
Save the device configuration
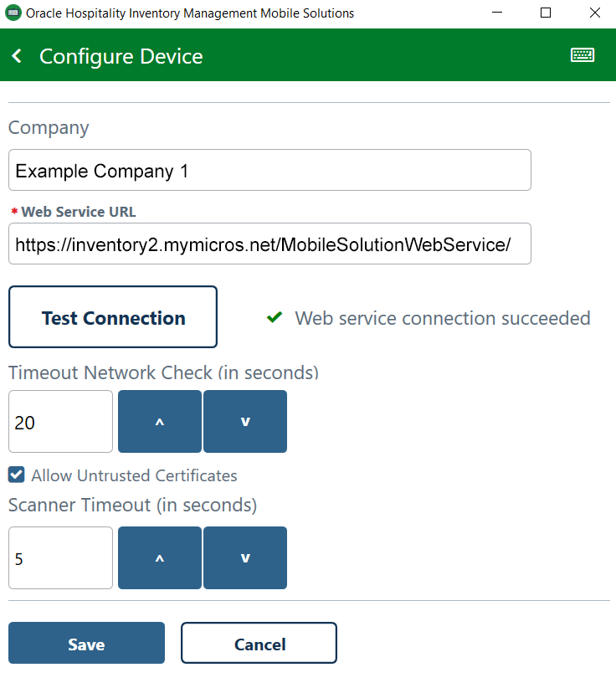coord(86,644)
